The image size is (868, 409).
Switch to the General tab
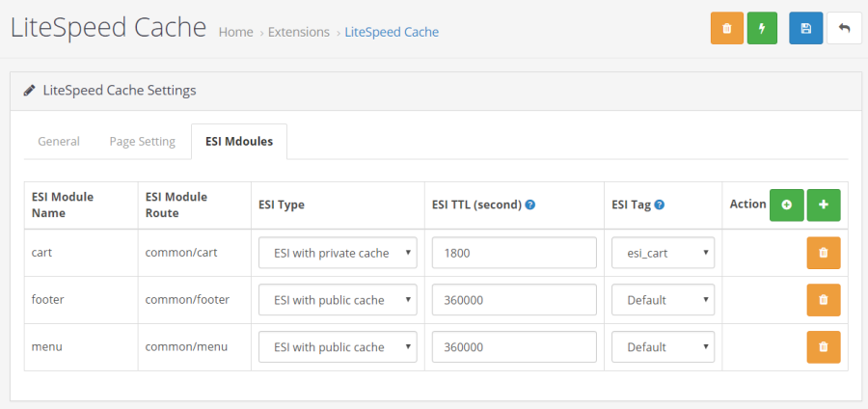59,142
